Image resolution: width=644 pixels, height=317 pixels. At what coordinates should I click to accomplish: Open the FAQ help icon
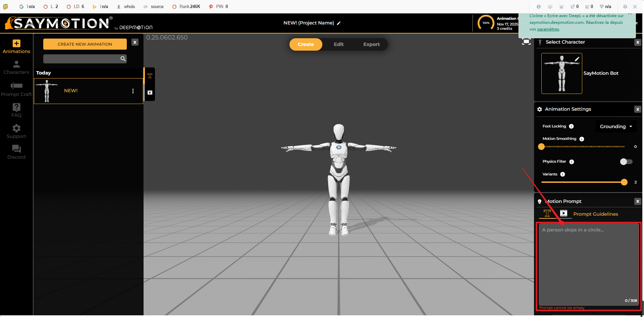coord(16,110)
